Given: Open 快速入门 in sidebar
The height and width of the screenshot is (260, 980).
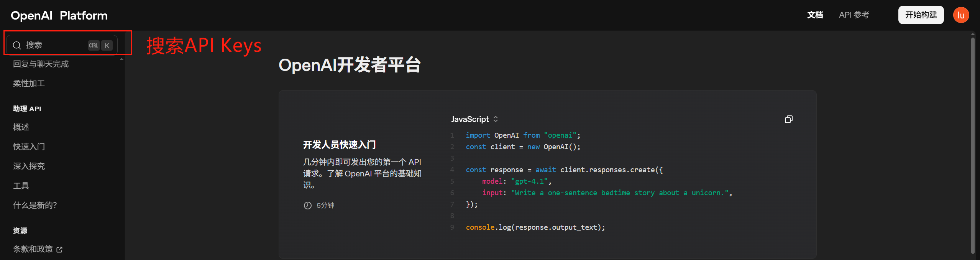Looking at the screenshot, I should coord(29,146).
